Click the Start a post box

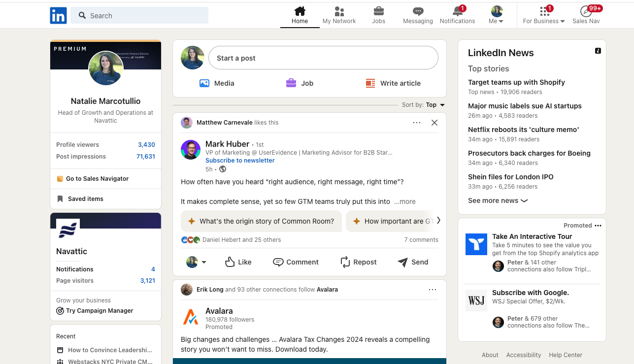323,58
